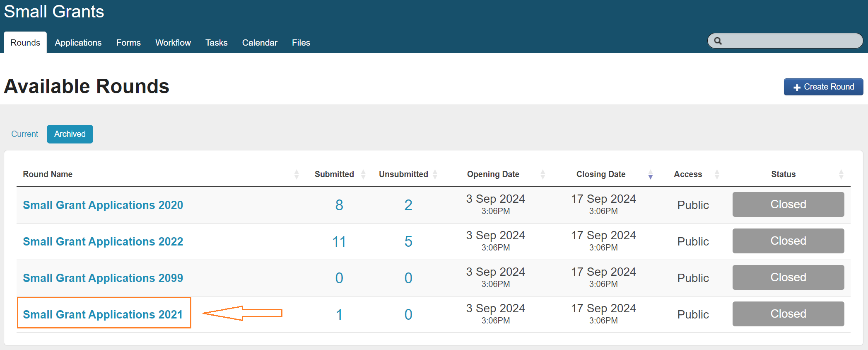Viewport: 868px width, 350px height.
Task: Sort by Status column arrows
Action: pos(841,175)
